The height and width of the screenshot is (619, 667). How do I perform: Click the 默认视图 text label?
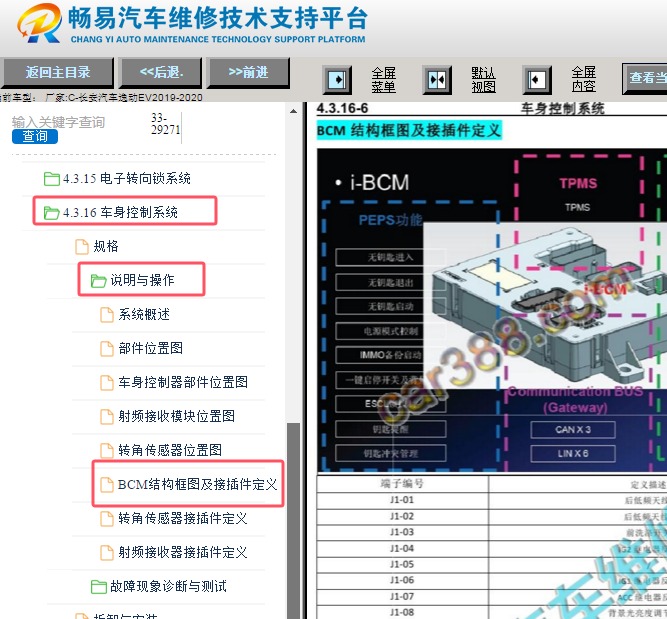point(484,80)
